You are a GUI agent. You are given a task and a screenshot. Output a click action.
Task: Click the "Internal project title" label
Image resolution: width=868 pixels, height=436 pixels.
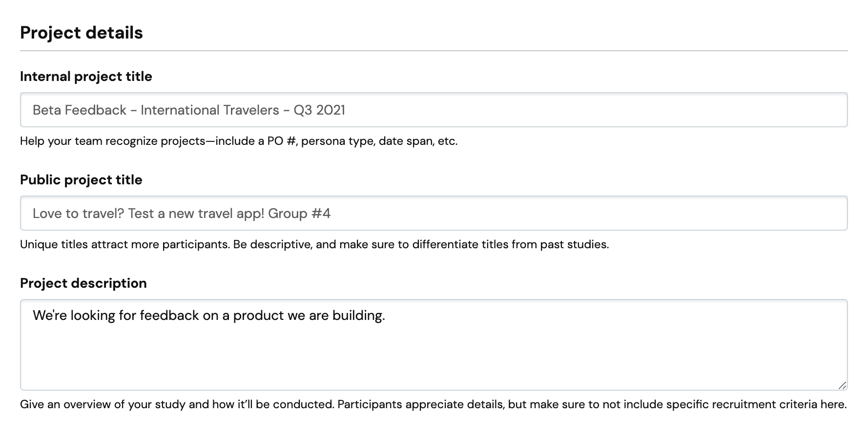click(x=86, y=77)
